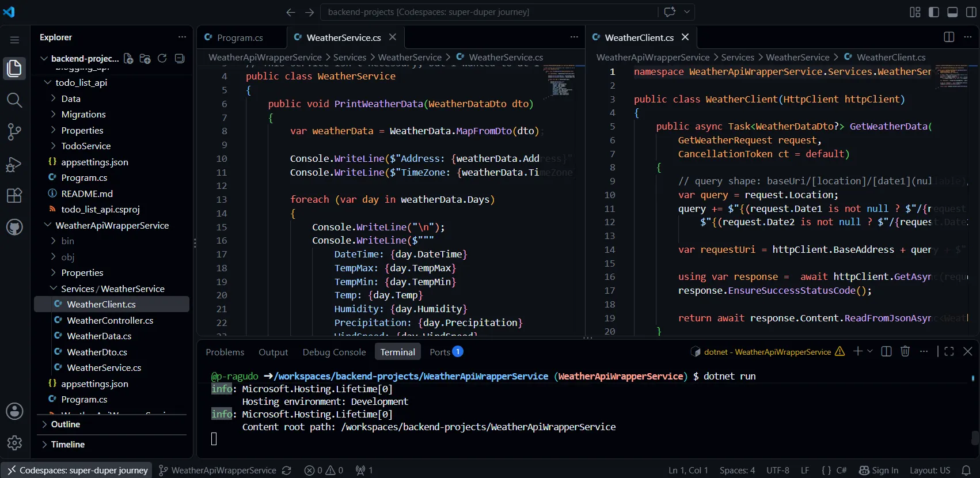Kill the terminal with trash icon
This screenshot has height=478, width=980.
905,351
